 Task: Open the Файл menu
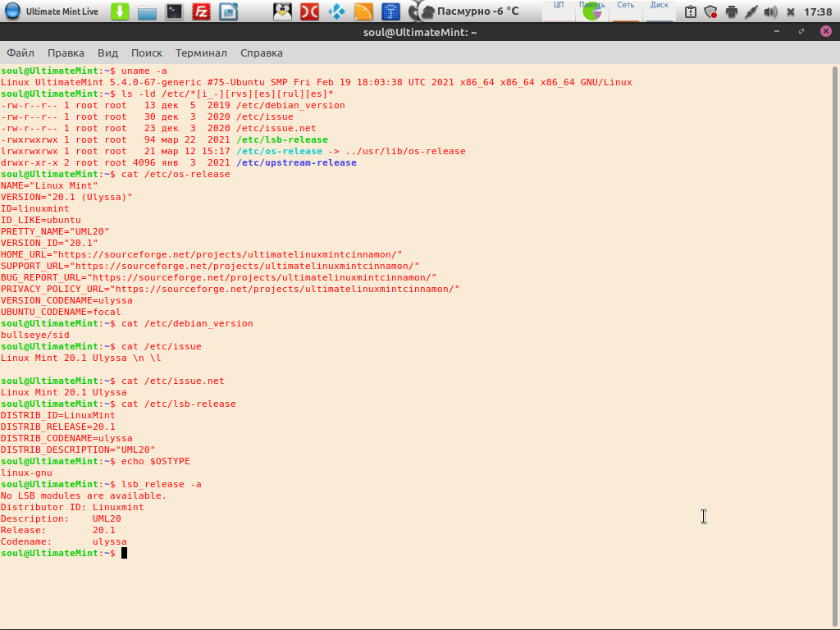point(21,53)
